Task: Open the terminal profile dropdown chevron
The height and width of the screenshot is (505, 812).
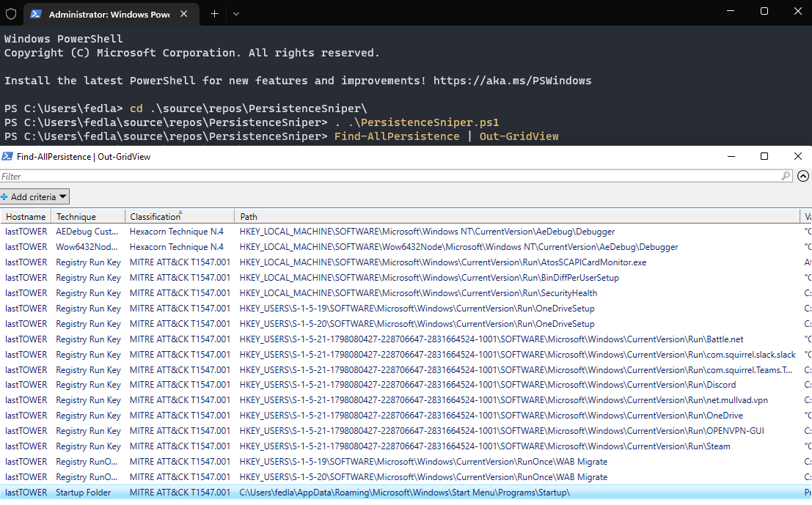Action: click(236, 14)
